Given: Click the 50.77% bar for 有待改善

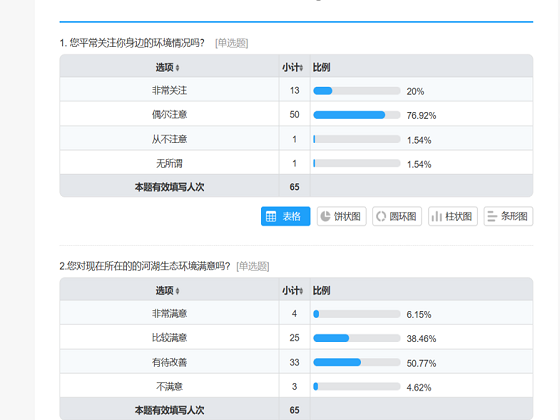Looking at the screenshot, I should coord(356,362).
